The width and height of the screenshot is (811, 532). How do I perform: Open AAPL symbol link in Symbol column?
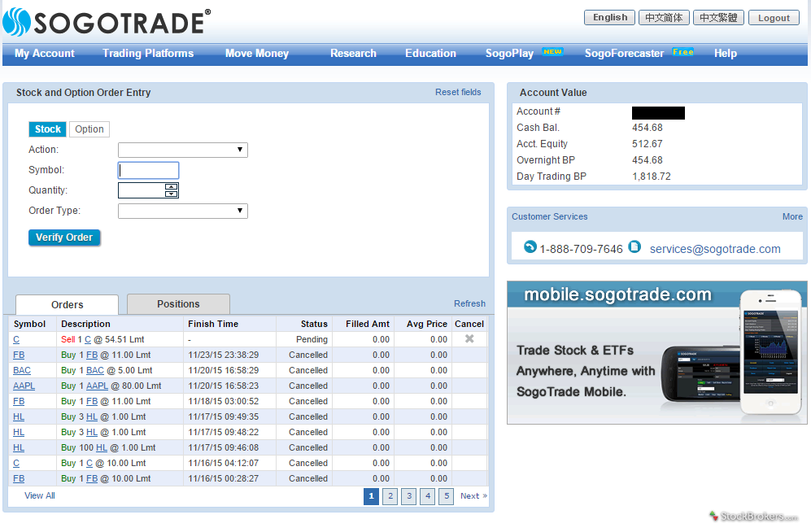click(24, 386)
